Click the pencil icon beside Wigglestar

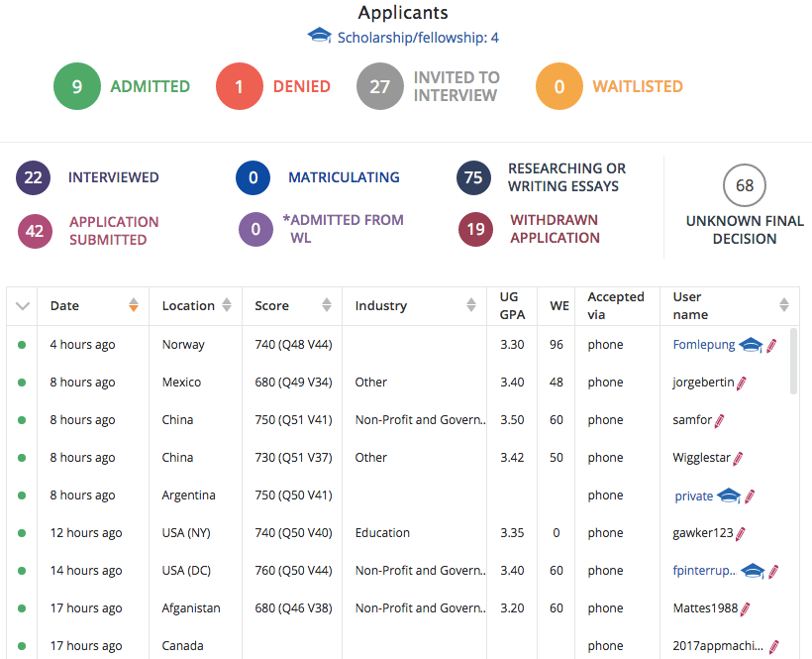[738, 458]
